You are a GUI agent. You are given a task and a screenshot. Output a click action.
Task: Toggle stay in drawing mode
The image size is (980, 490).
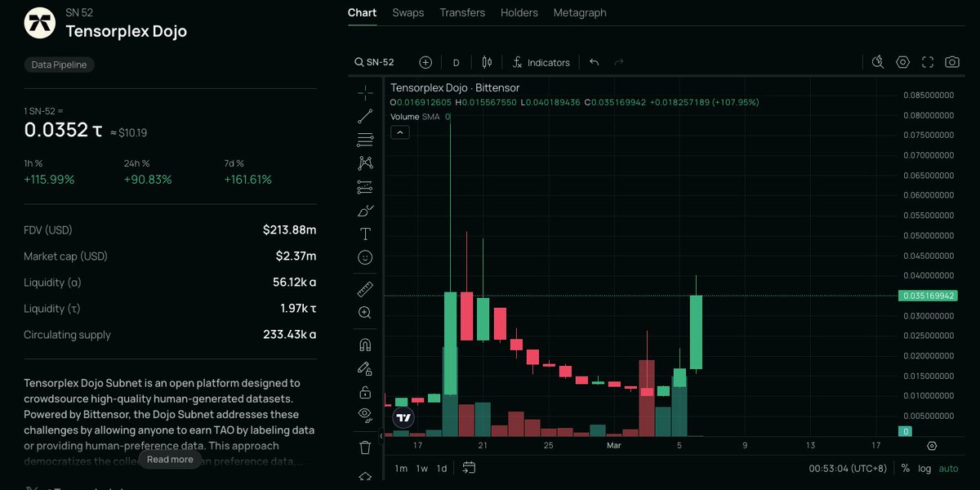tap(365, 368)
